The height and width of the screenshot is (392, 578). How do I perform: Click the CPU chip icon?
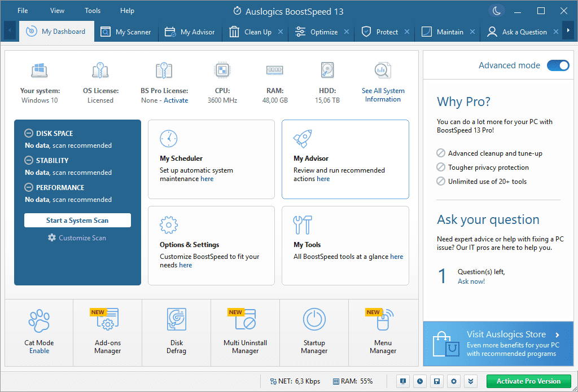222,71
